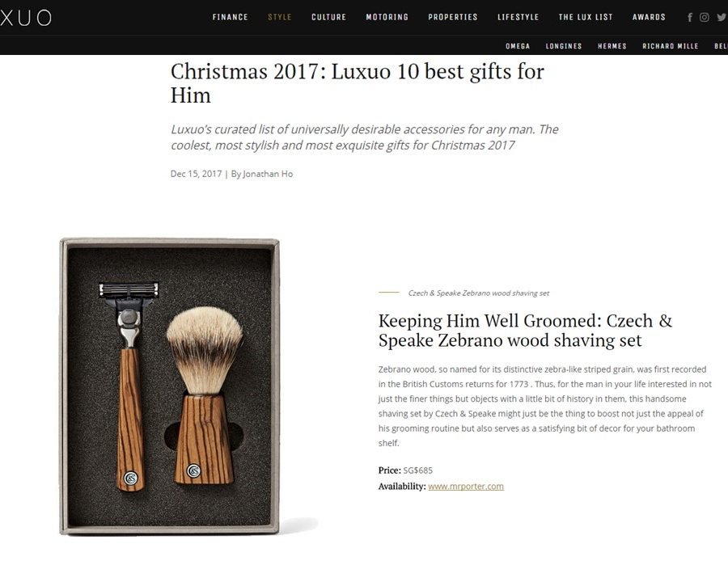The height and width of the screenshot is (582, 728).
Task: Open the Facebook social icon
Action: [690, 18]
